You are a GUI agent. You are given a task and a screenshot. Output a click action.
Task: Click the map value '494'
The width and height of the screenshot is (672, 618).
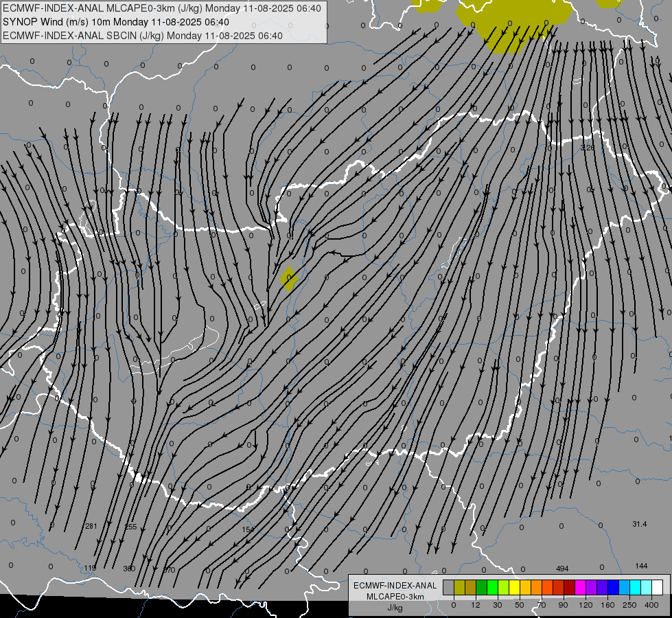coord(562,569)
